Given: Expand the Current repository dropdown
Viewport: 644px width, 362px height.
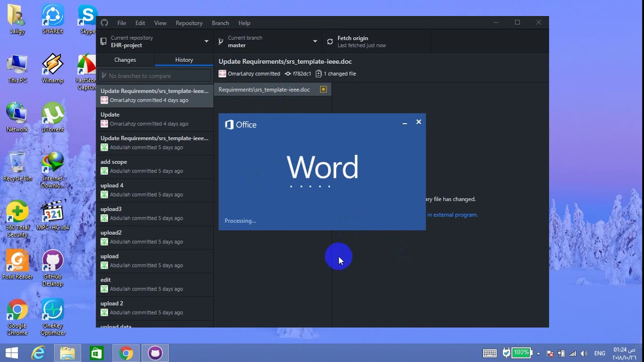Looking at the screenshot, I should (x=154, y=41).
